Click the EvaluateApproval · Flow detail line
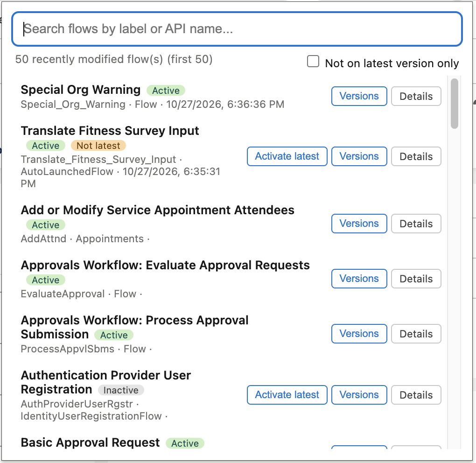The height and width of the screenshot is (463, 476). click(x=81, y=294)
